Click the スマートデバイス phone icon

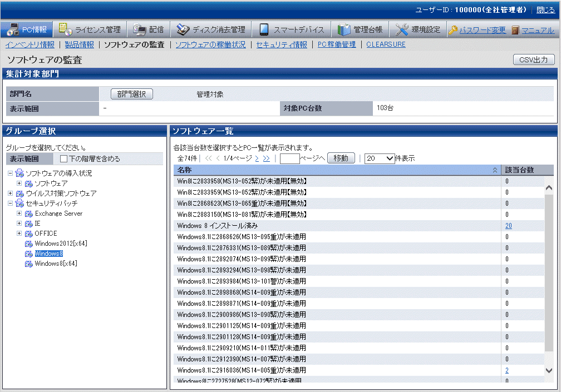point(264,29)
